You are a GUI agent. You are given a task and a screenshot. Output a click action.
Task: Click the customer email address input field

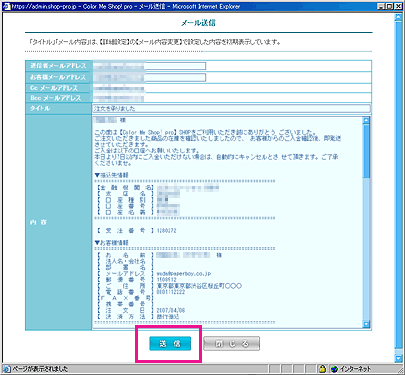tap(149, 77)
